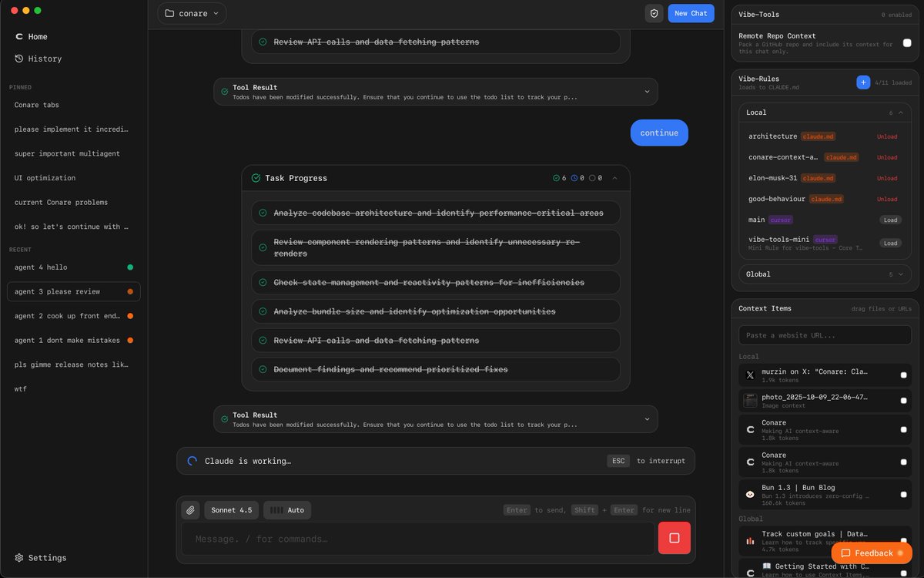Image resolution: width=924 pixels, height=578 pixels.
Task: Open the Sonnet 4.5 model selector
Action: [232, 510]
